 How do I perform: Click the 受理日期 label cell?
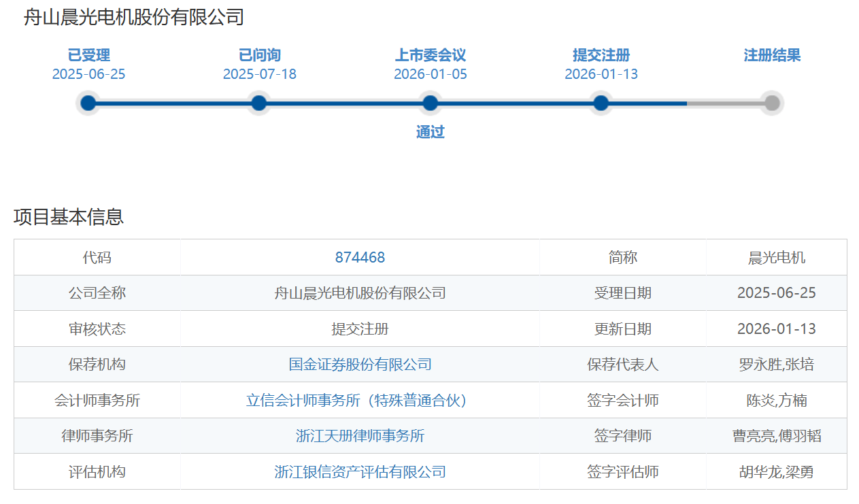click(x=623, y=293)
